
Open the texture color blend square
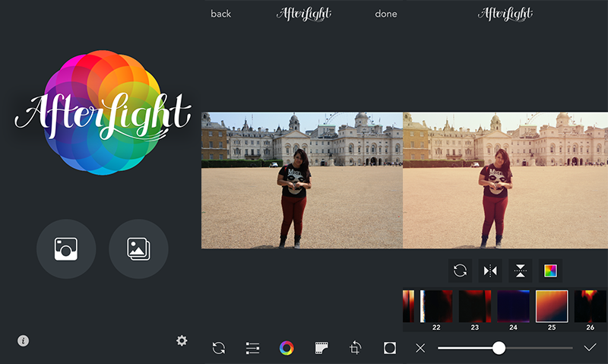tap(550, 270)
